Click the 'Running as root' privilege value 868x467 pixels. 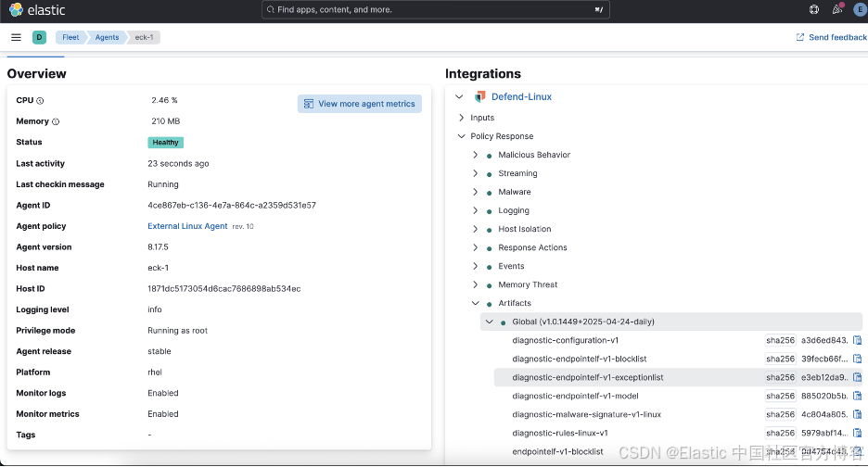(x=177, y=331)
